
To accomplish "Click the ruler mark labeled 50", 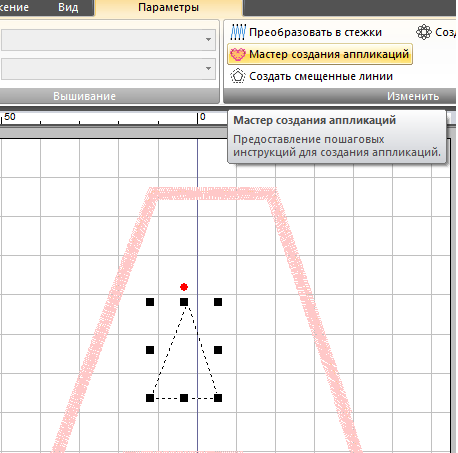I will tap(10, 117).
